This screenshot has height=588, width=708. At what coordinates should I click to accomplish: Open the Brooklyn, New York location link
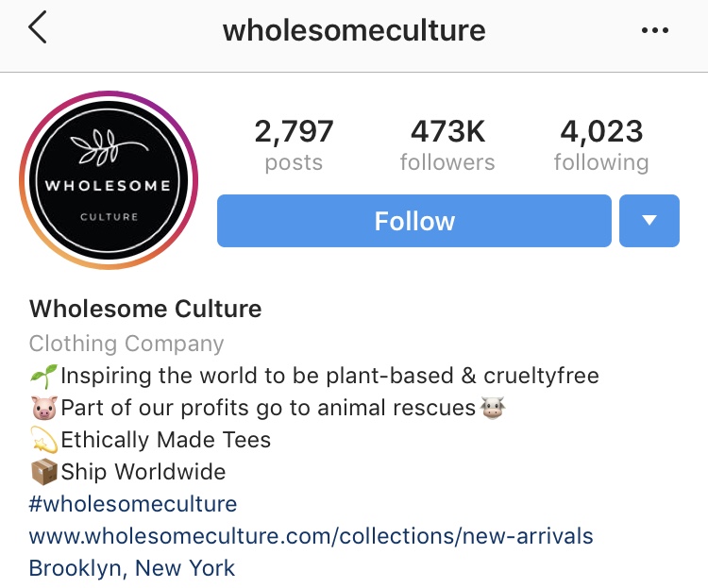point(132,568)
